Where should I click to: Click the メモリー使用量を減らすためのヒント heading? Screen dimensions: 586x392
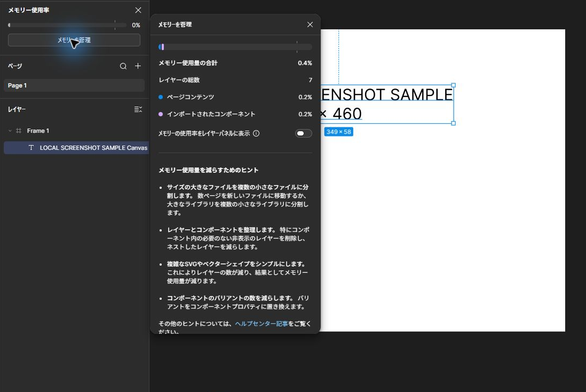(209, 170)
